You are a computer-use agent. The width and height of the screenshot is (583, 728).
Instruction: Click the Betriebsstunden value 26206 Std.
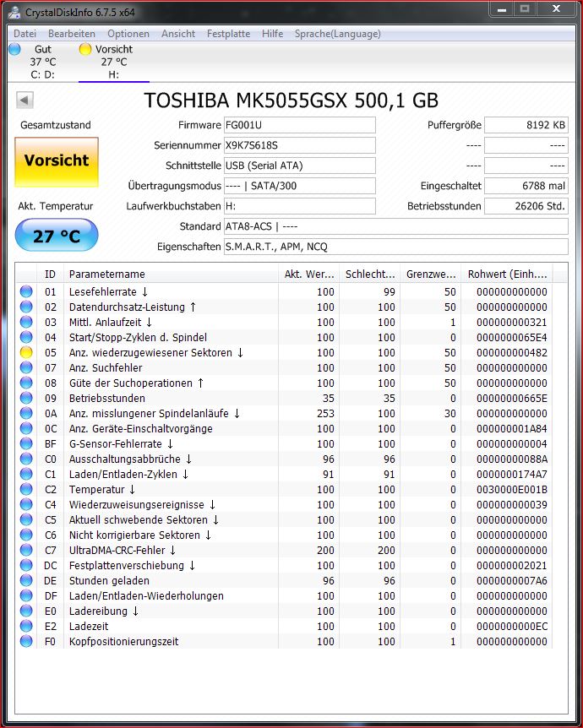pos(526,206)
